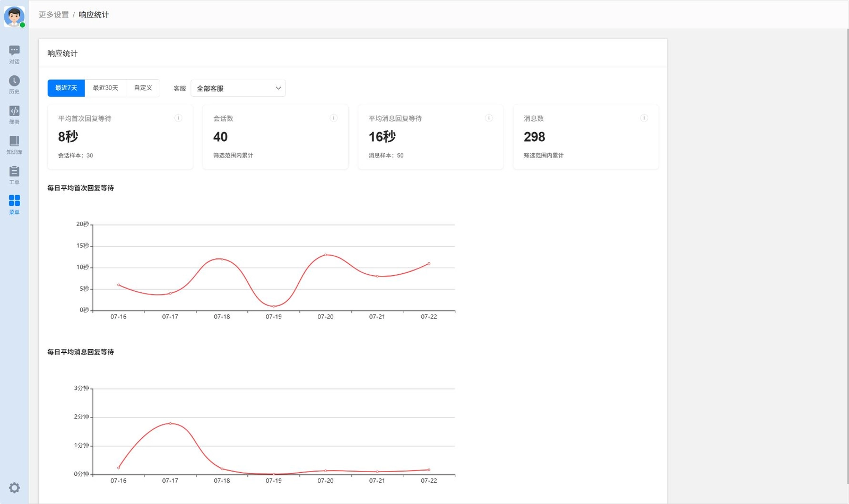Open the 知识库 knowledge base icon
The image size is (849, 504).
pos(14,145)
